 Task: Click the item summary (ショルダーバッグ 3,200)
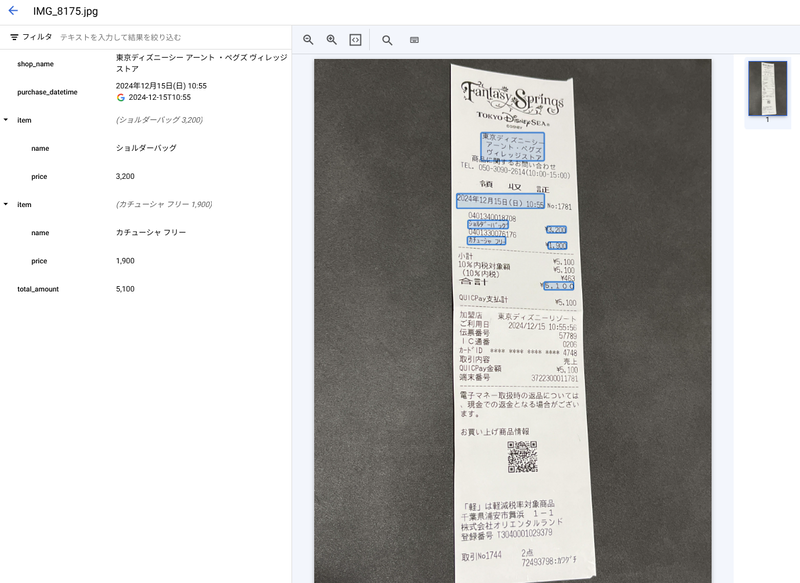point(159,120)
